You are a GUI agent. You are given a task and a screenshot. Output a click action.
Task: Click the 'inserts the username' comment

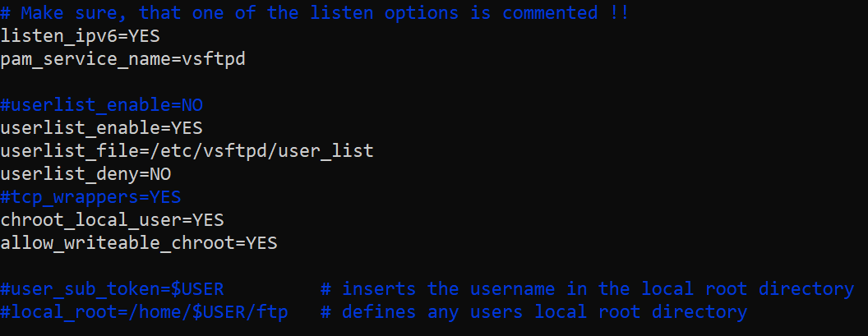point(588,289)
